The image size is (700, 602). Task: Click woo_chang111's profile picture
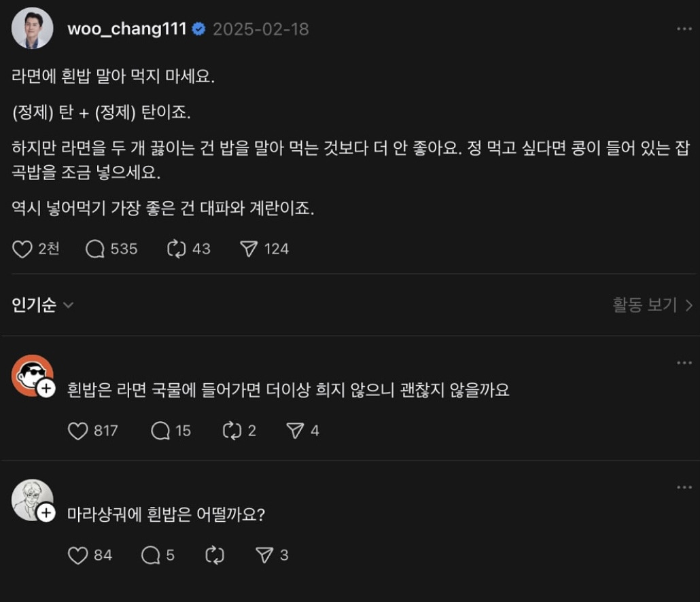pos(32,29)
